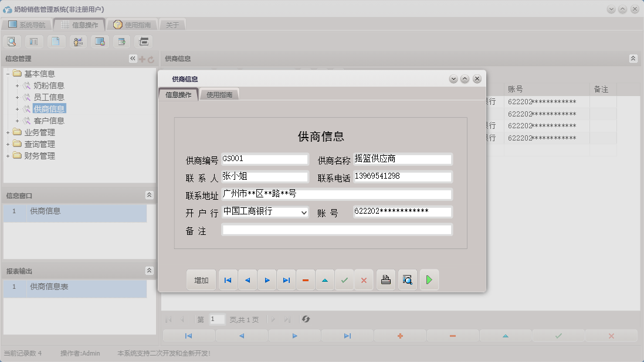Click the red cancel X in the supplier dialog
Viewport: 644px width, 362px height.
click(x=364, y=280)
